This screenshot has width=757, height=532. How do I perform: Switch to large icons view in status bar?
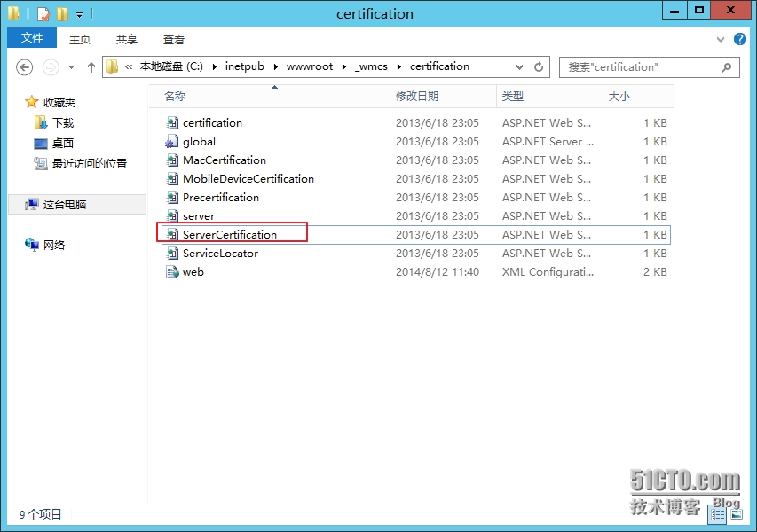click(734, 514)
